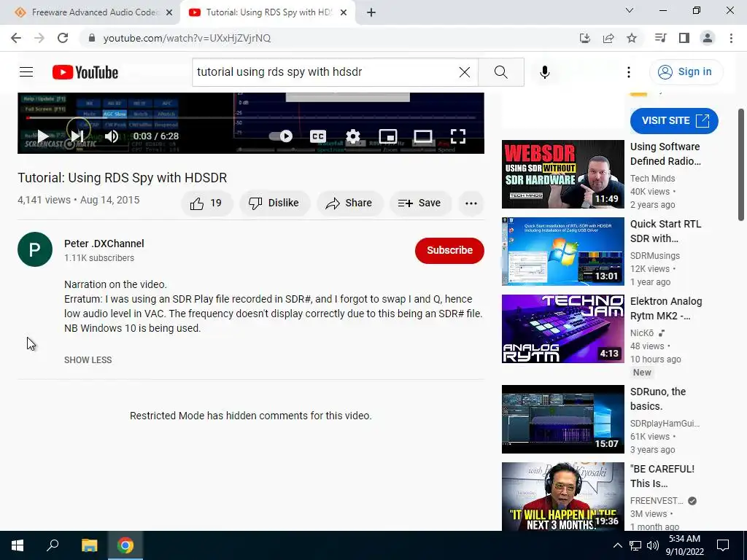Viewport: 747px width, 560px height.
Task: Play the video
Action: point(43,136)
